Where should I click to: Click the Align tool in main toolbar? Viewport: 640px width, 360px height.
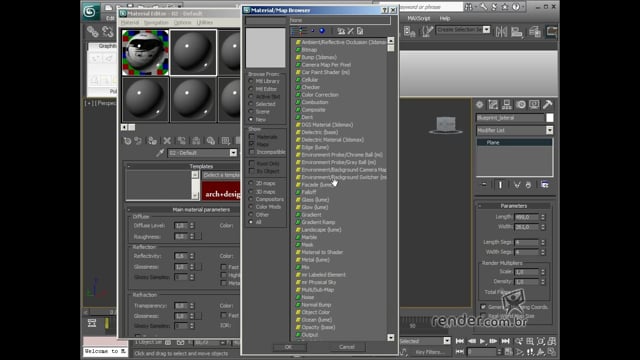pyautogui.click(x=517, y=31)
